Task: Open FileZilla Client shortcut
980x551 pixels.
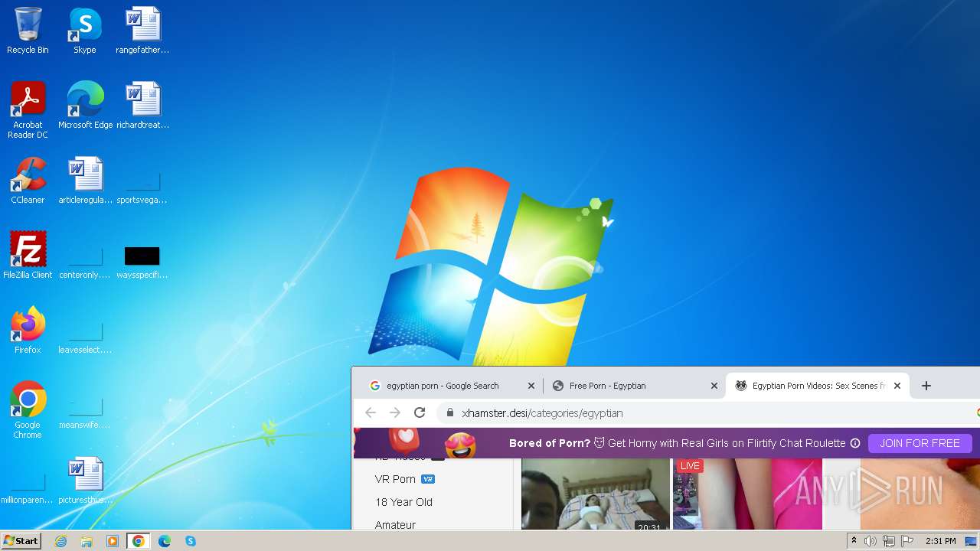Action: click(28, 255)
